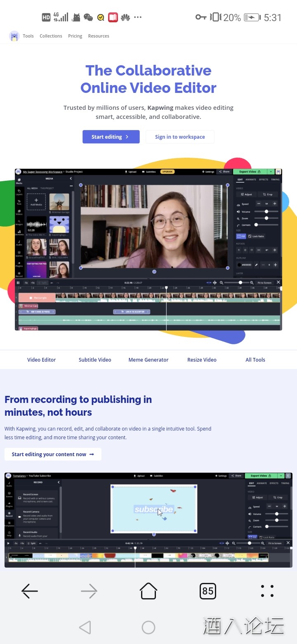Click the Start editing button
This screenshot has width=297, height=644.
pos(111,137)
